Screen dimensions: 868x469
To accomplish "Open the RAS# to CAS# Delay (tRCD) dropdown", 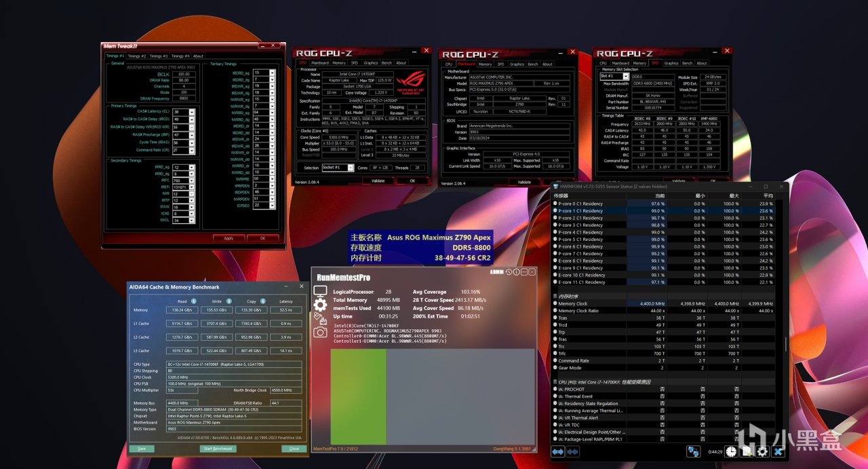I will (x=193, y=119).
